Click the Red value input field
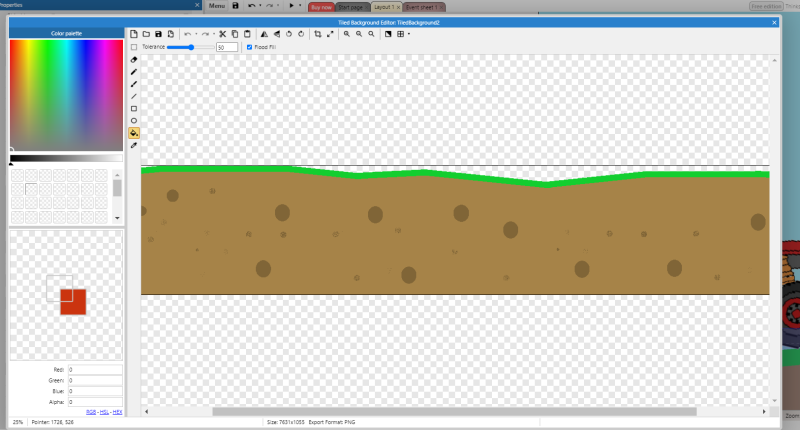This screenshot has width=800, height=430. click(x=94, y=370)
